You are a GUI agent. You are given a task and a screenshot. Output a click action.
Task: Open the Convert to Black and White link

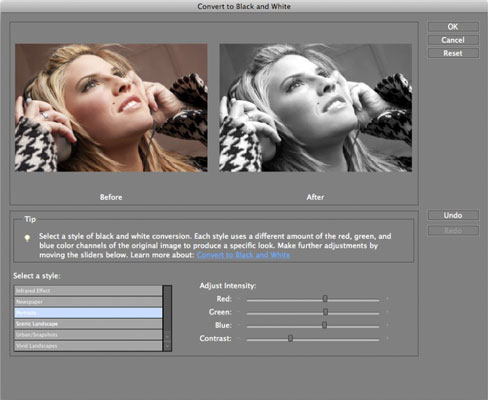click(x=243, y=255)
